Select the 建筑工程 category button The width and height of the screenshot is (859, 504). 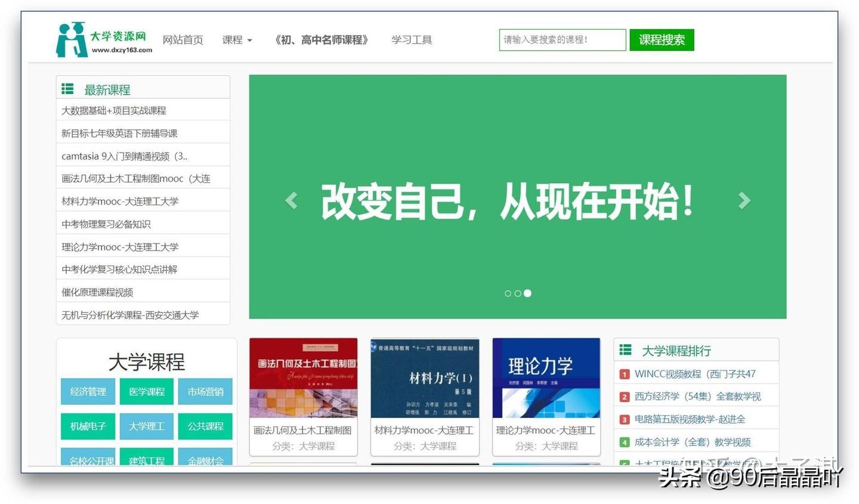(146, 460)
